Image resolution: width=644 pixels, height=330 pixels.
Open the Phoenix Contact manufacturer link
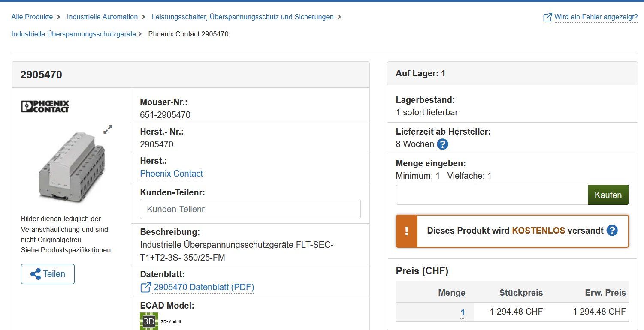coord(172,174)
